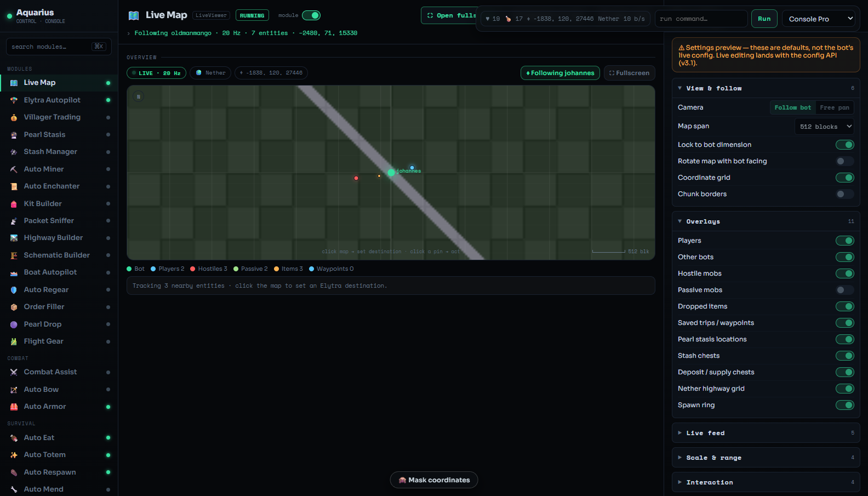
Task: Select Follow bot camera mode
Action: click(793, 107)
